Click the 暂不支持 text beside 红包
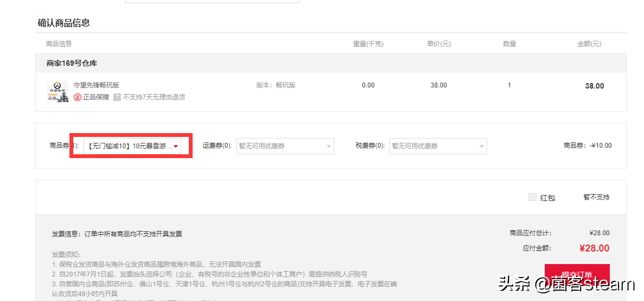 pos(596,197)
